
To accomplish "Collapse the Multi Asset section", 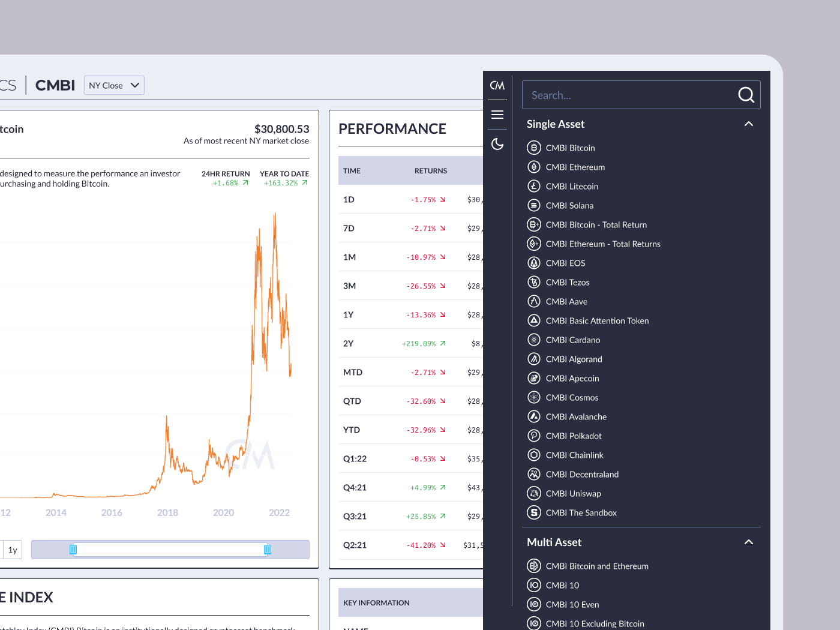I will (x=749, y=542).
